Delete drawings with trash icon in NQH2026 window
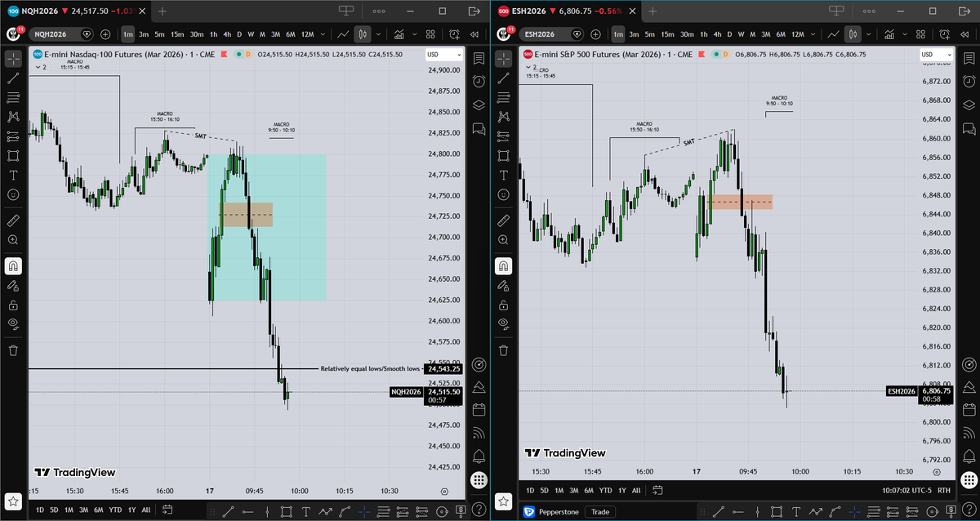980x521 pixels. pos(13,350)
